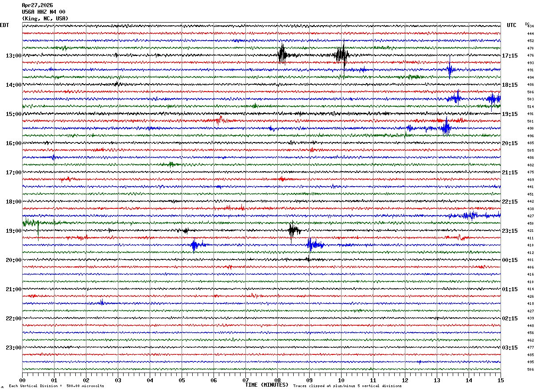The width and height of the screenshot is (536, 392).
Task: Click the EDT timezone header
Action: click(4, 25)
